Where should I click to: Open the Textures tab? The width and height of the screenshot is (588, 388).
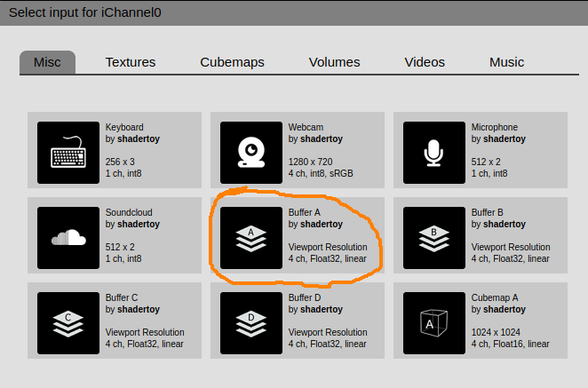coord(131,62)
